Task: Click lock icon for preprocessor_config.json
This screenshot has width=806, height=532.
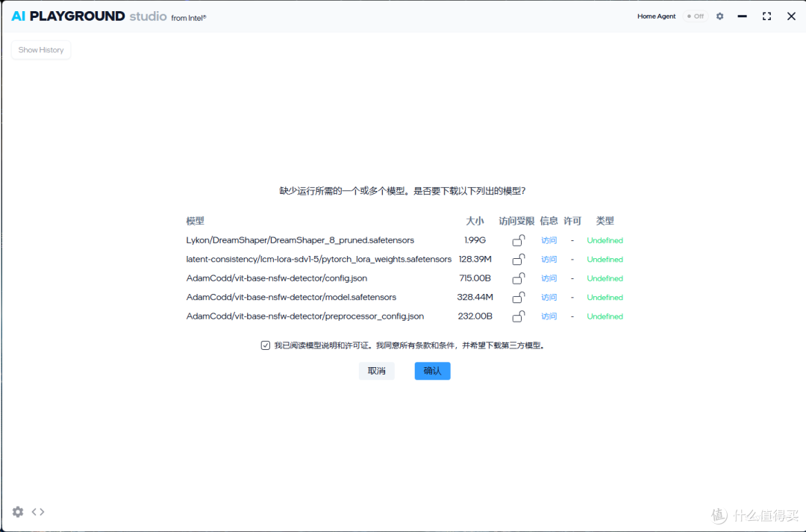Action: pyautogui.click(x=519, y=316)
